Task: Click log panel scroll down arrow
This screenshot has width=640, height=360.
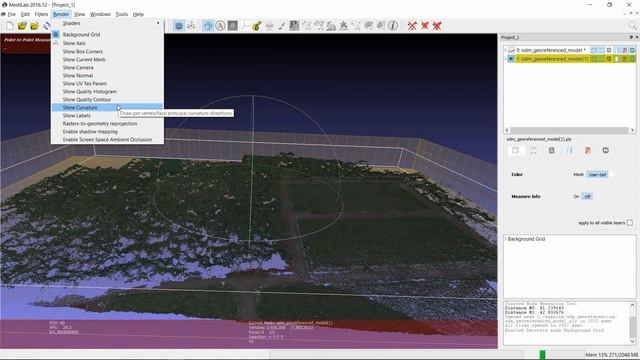Action: click(x=632, y=341)
